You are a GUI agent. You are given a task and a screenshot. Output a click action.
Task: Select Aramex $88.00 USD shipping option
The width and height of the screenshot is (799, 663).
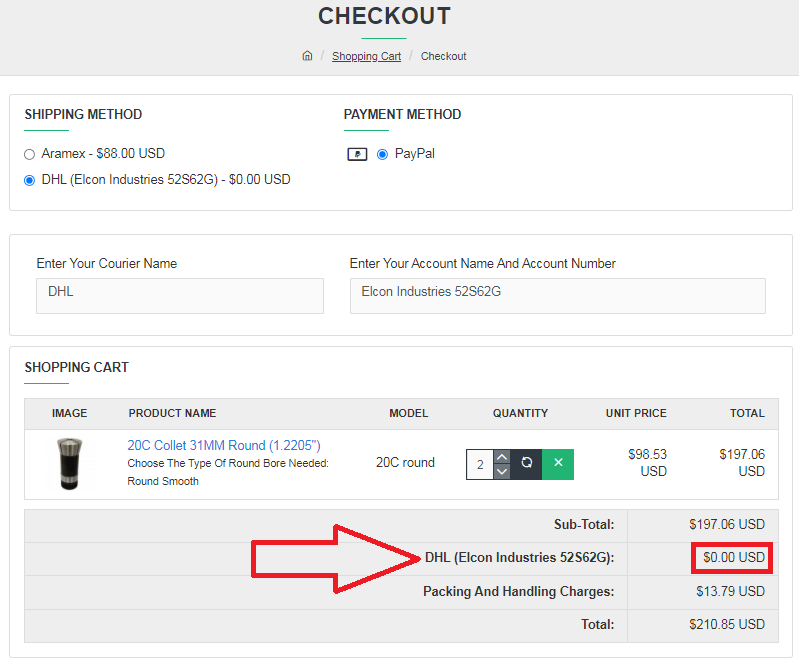coord(30,154)
